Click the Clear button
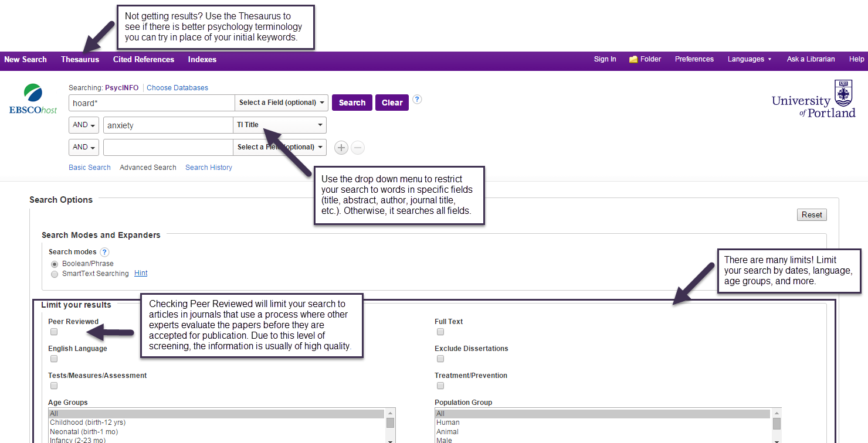The width and height of the screenshot is (868, 443). click(x=392, y=103)
